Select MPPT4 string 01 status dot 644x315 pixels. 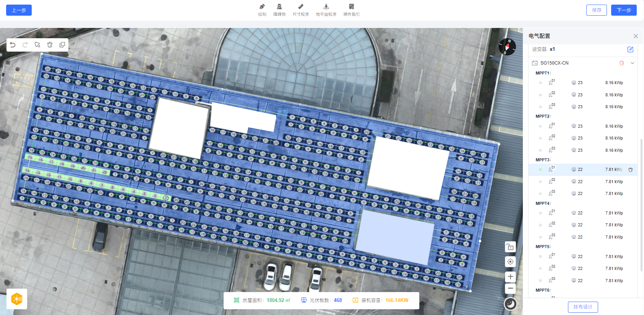pos(540,213)
